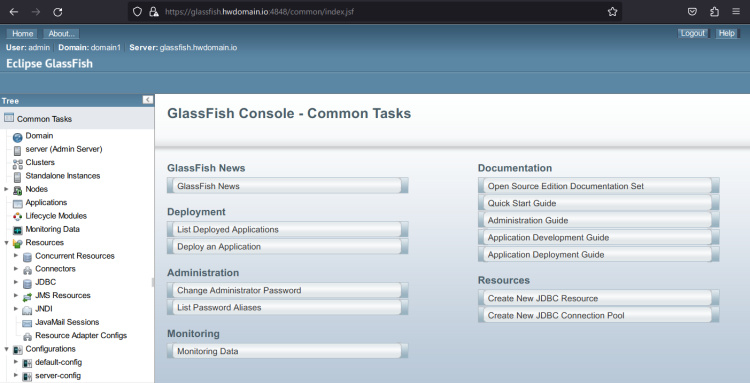Screen dimensions: 750x383
Task: Open Change Administrator Password task
Action: tap(287, 290)
